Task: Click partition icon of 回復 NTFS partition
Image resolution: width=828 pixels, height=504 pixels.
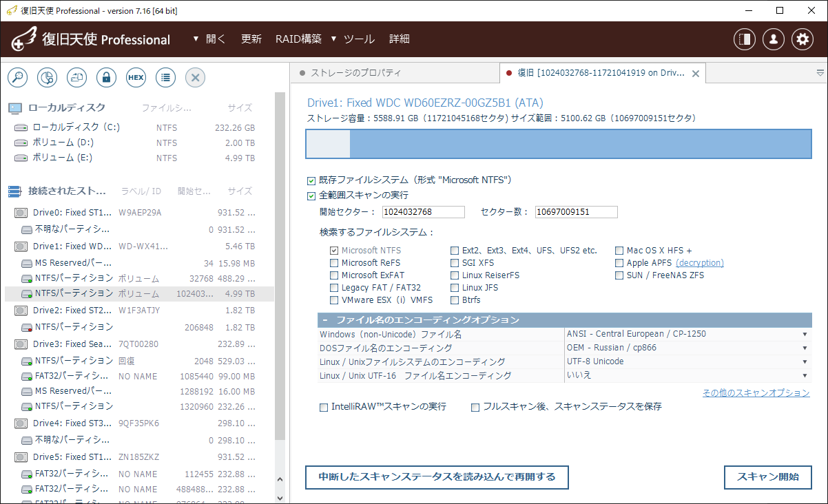Action: coord(27,361)
